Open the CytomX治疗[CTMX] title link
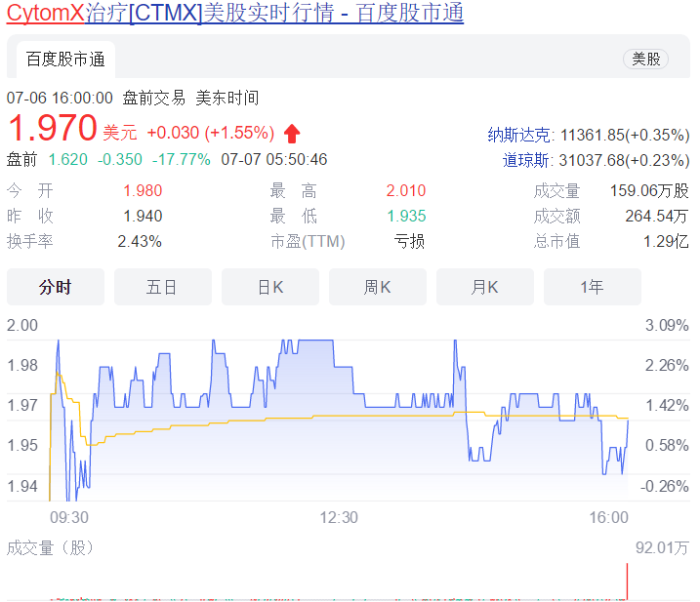 pyautogui.click(x=234, y=14)
